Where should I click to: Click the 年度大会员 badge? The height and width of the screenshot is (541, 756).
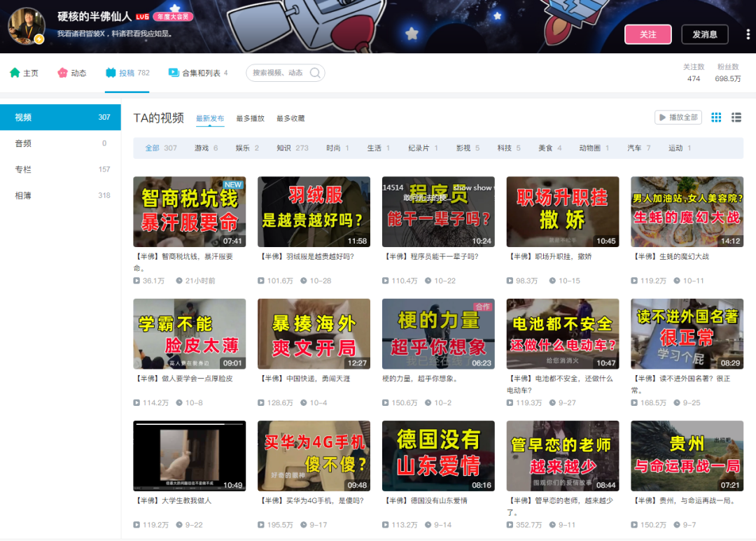coord(173,17)
